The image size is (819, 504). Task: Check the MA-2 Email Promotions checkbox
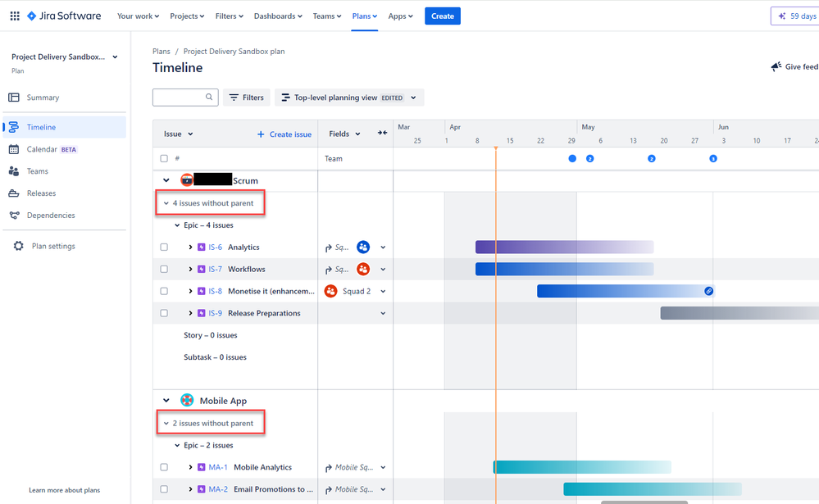point(164,489)
